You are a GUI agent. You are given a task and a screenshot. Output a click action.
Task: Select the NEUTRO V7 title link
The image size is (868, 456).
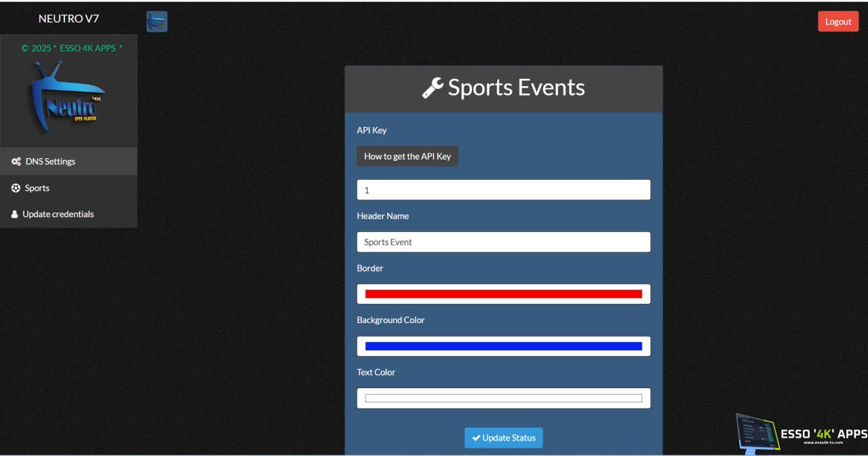pyautogui.click(x=68, y=19)
